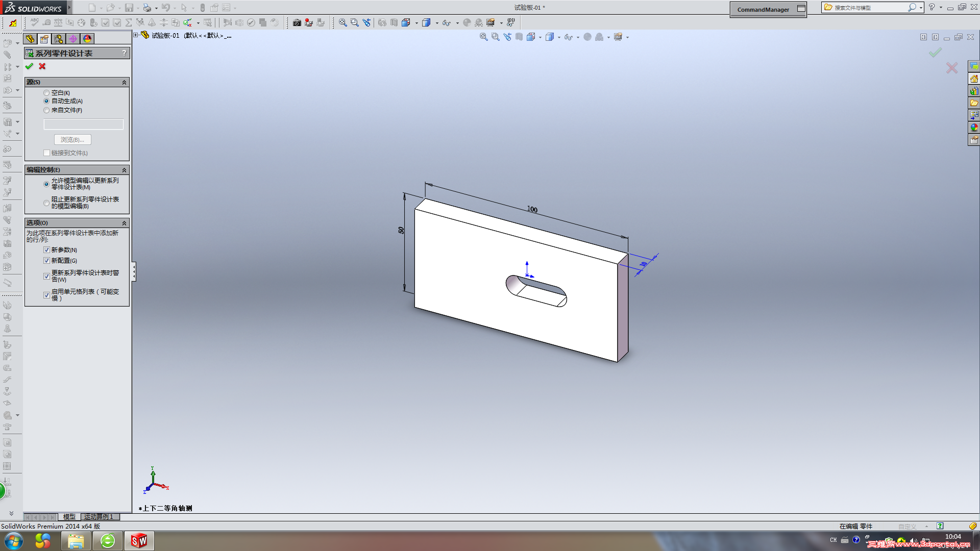This screenshot has height=551, width=980.
Task: Select the 来自文件(F) from-file radio option
Action: tap(46, 110)
